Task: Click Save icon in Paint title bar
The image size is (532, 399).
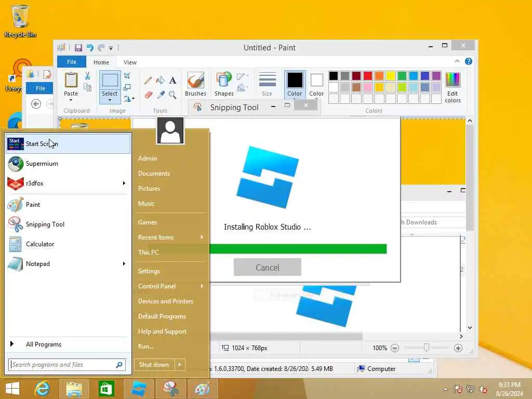Action: tap(78, 47)
